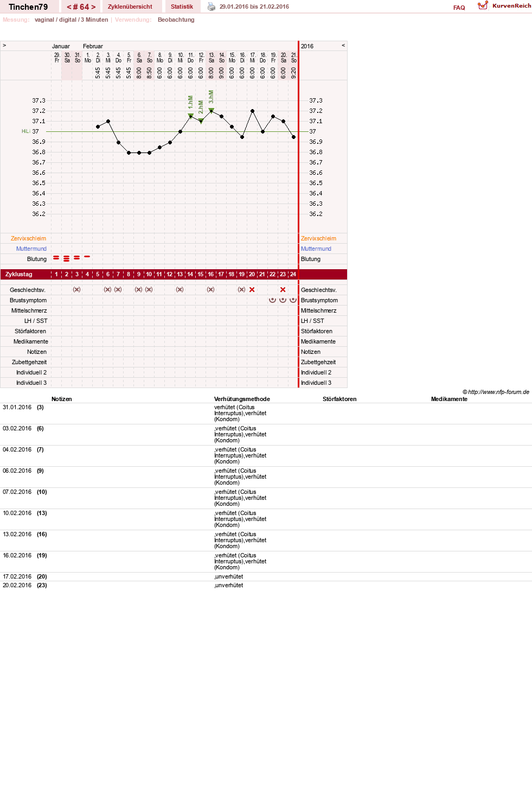532x800 pixels.
Task: Click the left Brustsymptom row label
Action: click(28, 300)
